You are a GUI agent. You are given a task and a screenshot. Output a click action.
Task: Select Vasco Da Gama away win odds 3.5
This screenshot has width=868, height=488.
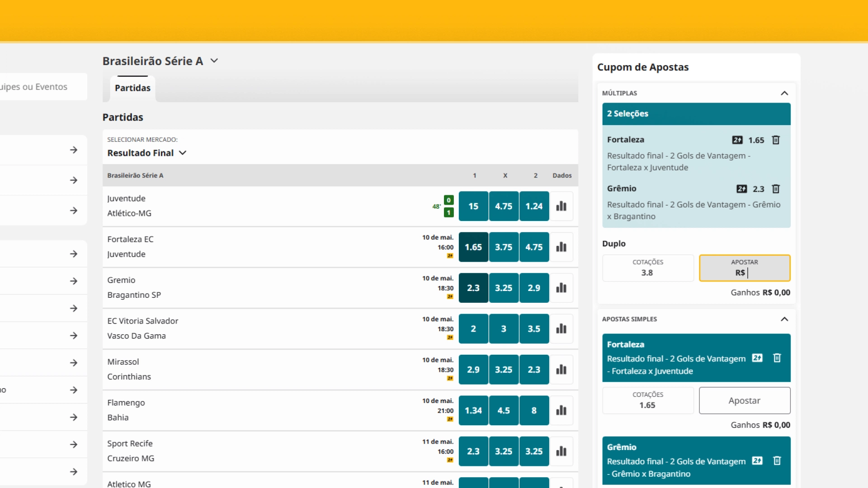[534, 328]
